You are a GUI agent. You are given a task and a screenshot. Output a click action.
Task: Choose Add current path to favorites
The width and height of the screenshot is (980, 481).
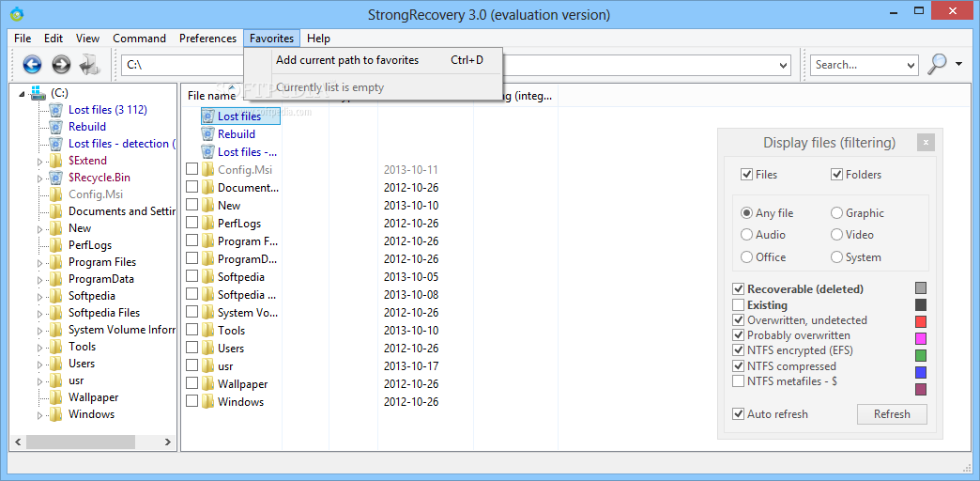[373, 61]
